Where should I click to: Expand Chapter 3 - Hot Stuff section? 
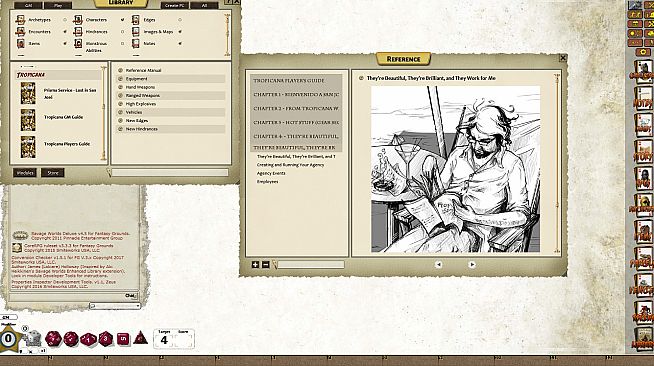coord(296,123)
